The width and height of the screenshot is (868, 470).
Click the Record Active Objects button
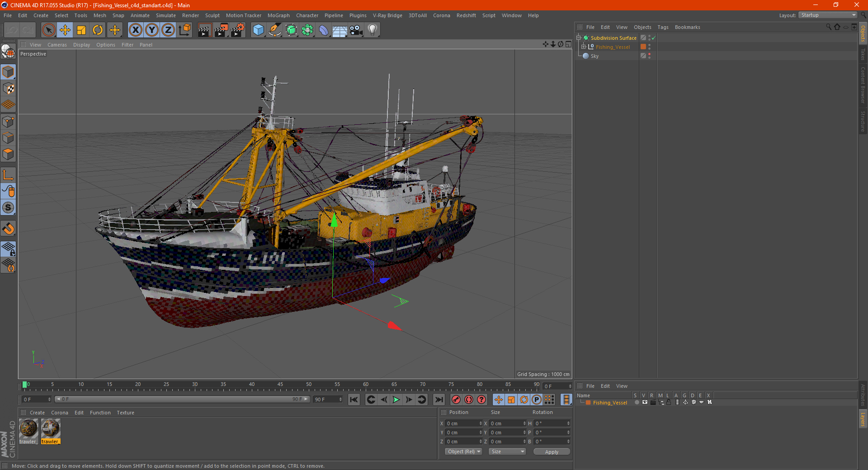click(456, 399)
